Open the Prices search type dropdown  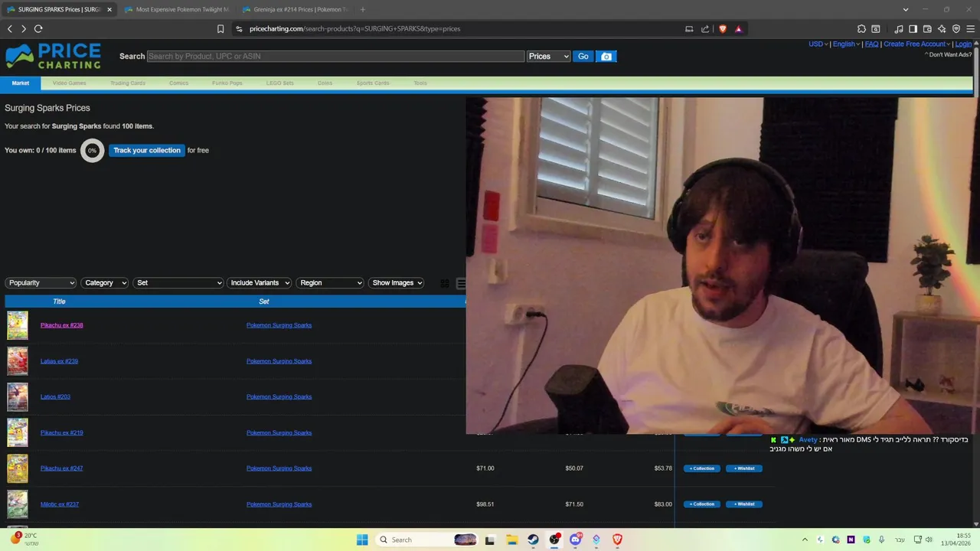(x=549, y=57)
